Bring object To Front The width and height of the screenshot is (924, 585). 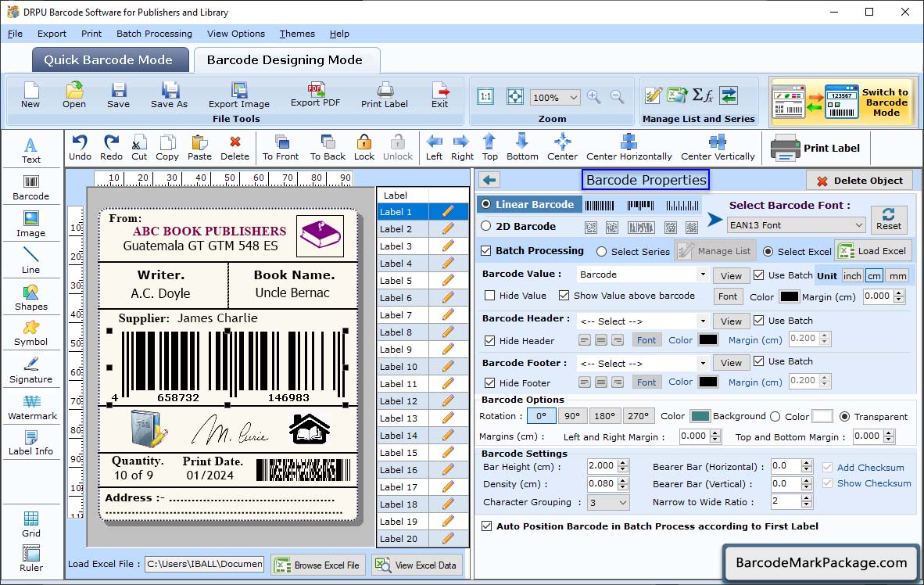281,148
